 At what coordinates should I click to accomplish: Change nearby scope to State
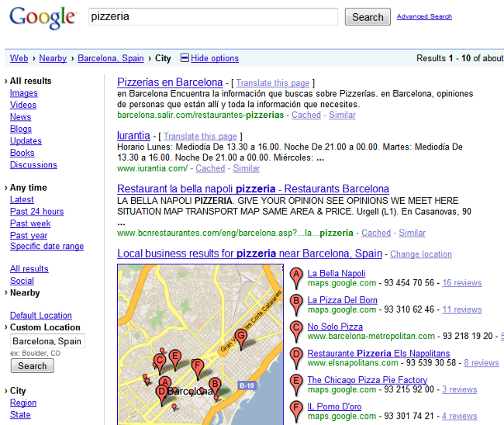coord(20,414)
